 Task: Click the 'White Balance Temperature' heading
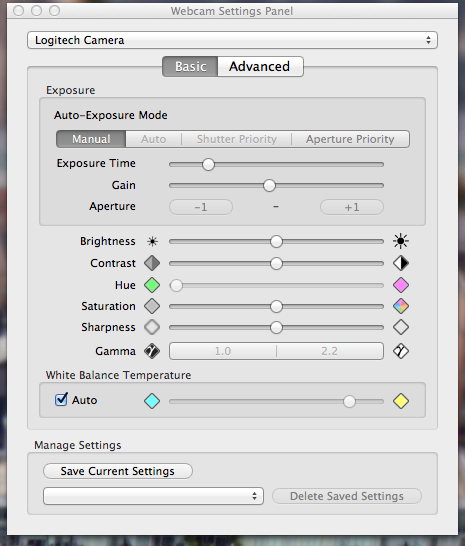(x=118, y=375)
